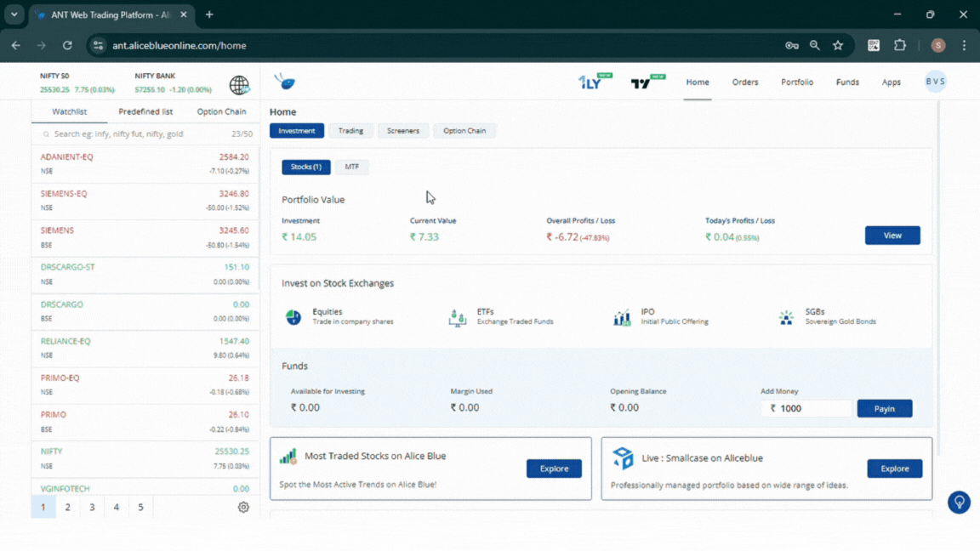Click the Add Money amount field

click(806, 408)
